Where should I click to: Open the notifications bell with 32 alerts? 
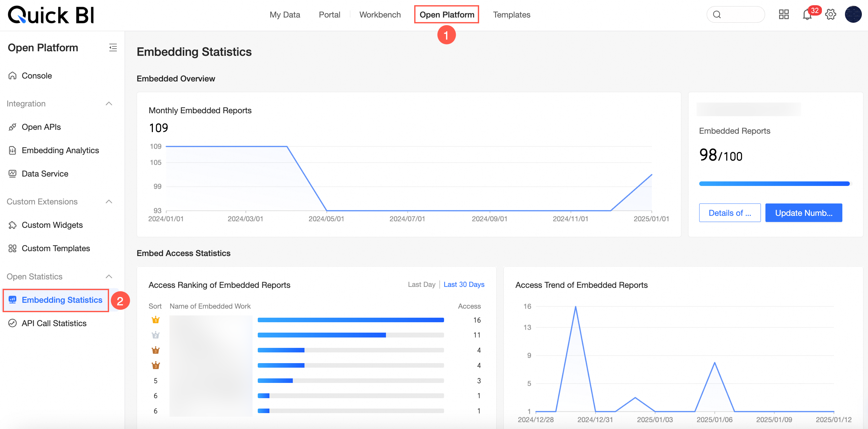(807, 15)
